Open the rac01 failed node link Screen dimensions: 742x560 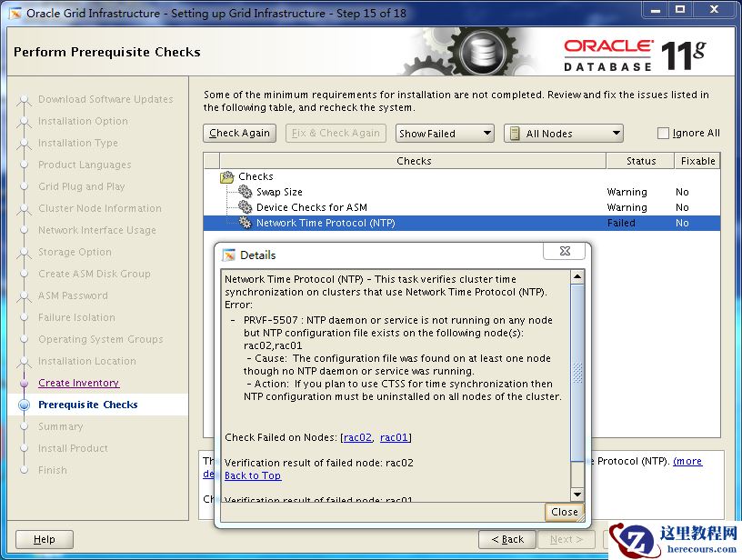pyautogui.click(x=394, y=437)
